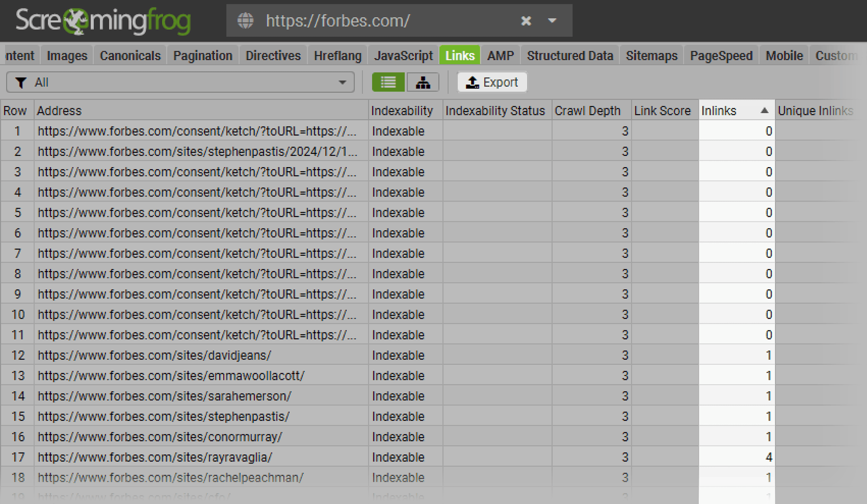Click the Export button

tap(492, 82)
